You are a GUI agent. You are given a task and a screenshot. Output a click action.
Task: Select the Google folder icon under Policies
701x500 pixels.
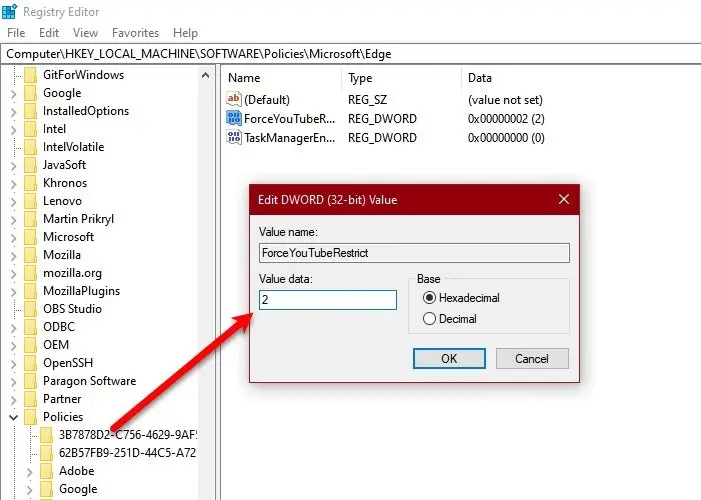[x=46, y=489]
